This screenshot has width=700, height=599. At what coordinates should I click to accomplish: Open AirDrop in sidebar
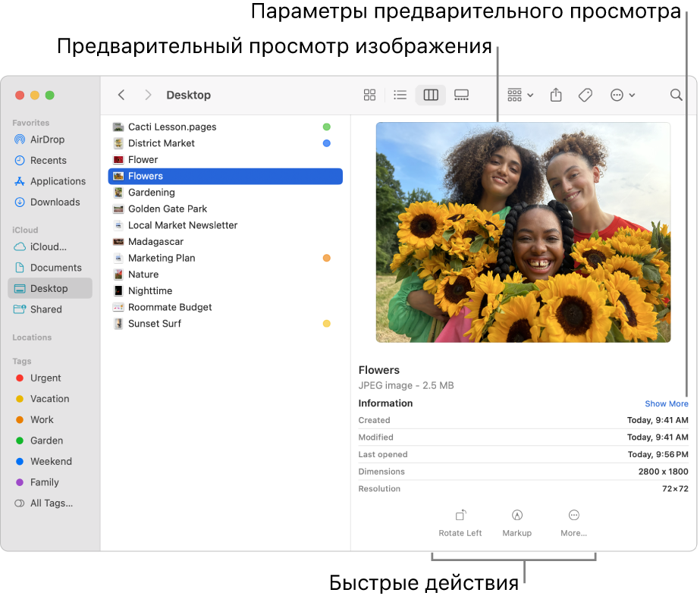point(50,140)
